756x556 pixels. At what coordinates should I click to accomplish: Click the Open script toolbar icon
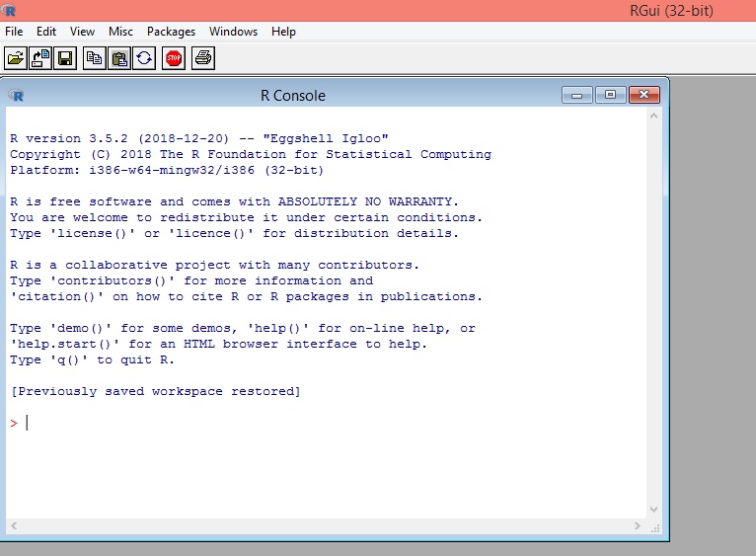pos(16,58)
